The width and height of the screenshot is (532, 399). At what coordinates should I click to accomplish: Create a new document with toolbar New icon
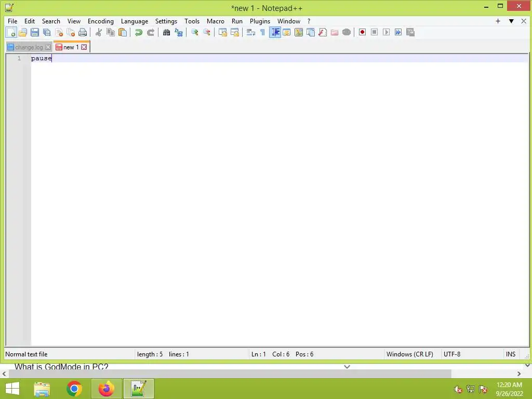point(11,32)
